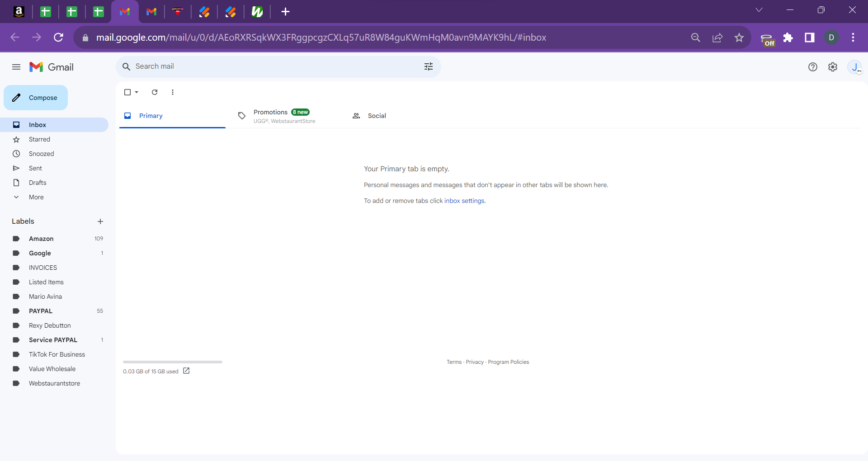Click the 0.03 GB of 15 GB used link
The height and width of the screenshot is (461, 868).
151,372
